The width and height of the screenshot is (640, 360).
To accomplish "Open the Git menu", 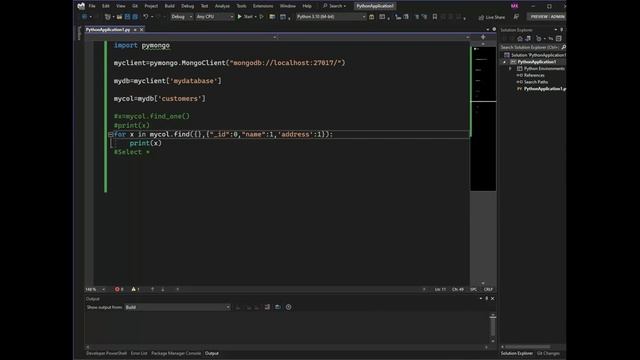I will point(135,6).
